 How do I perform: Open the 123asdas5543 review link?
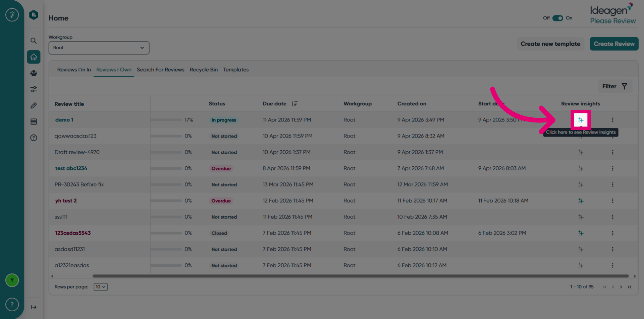[73, 233]
